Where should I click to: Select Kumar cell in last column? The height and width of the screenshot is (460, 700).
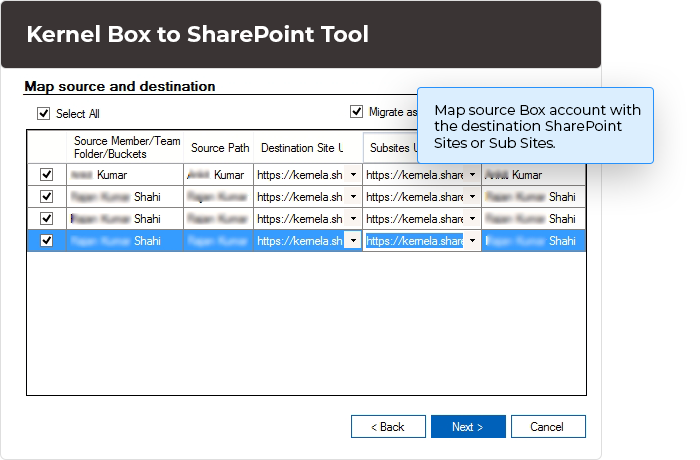(533, 175)
